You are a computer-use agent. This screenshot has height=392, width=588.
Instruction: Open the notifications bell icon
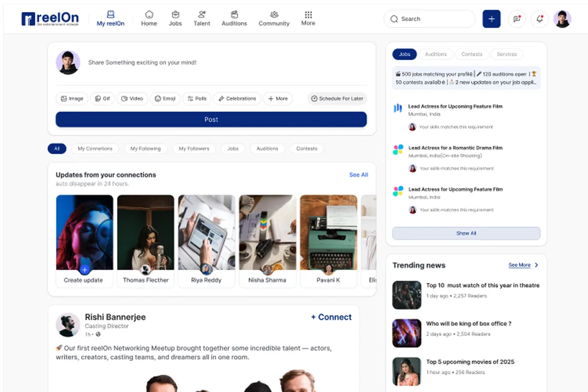point(539,19)
